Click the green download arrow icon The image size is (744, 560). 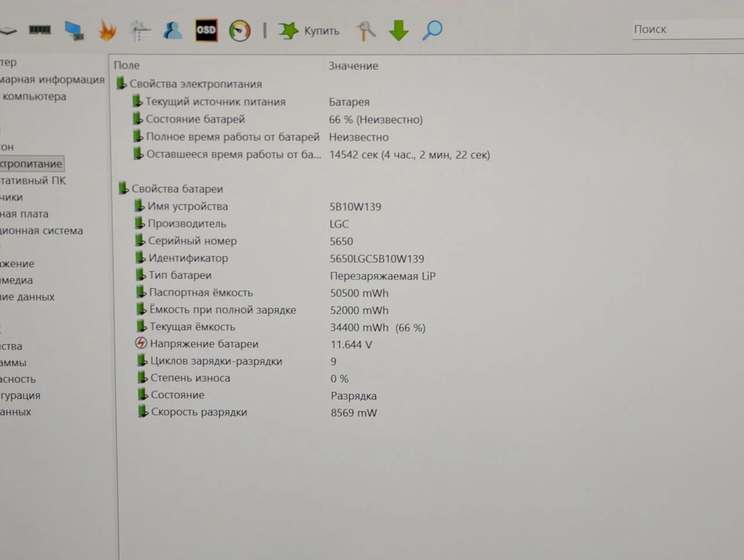click(x=399, y=31)
